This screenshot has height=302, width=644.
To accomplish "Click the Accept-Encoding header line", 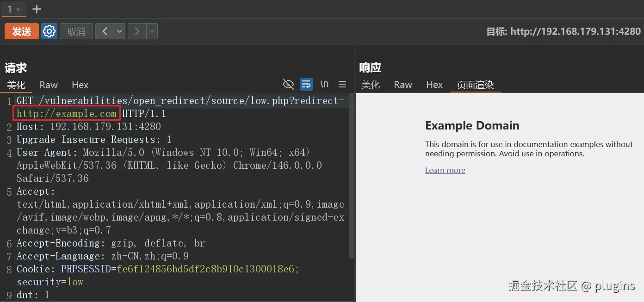I will [111, 243].
